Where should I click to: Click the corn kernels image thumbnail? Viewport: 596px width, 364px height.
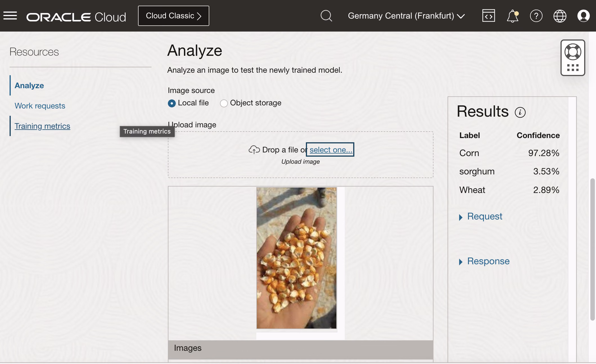click(x=296, y=258)
